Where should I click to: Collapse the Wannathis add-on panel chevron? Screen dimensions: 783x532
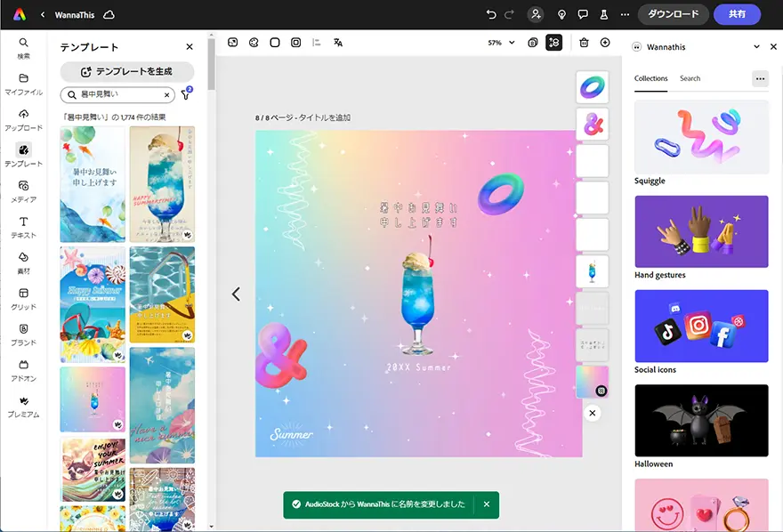click(756, 47)
